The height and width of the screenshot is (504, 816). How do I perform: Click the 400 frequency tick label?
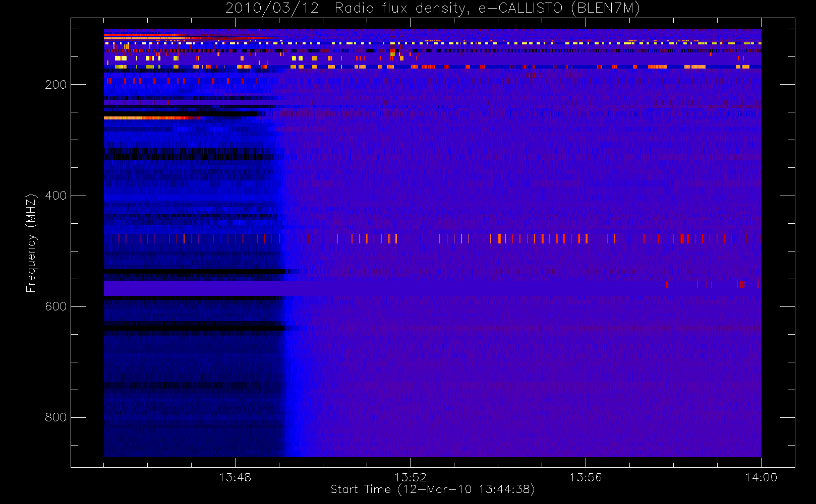pos(55,196)
